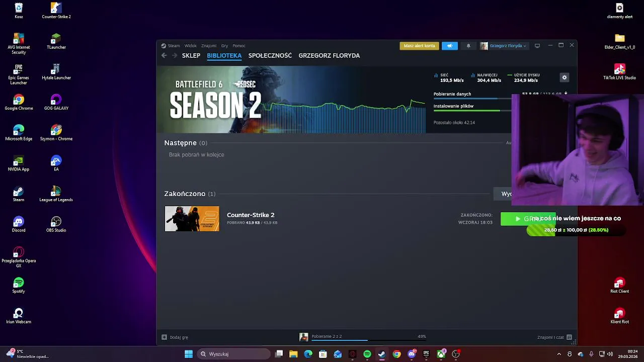Click the Battlefield 6 Season 2 banner
This screenshot has width=644, height=362.
pos(291,100)
